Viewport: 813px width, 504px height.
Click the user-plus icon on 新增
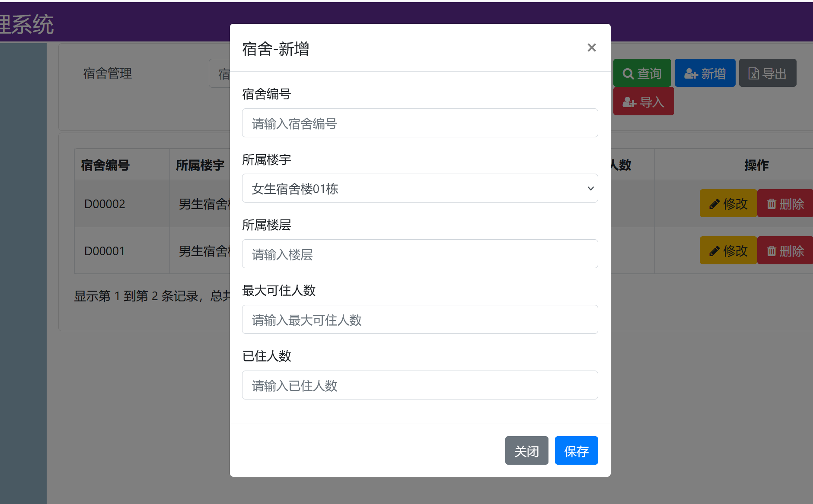click(x=691, y=74)
